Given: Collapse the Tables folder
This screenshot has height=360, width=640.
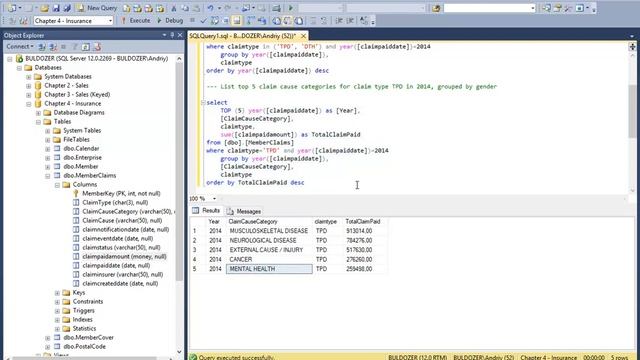Looking at the screenshot, I should click(38, 122).
